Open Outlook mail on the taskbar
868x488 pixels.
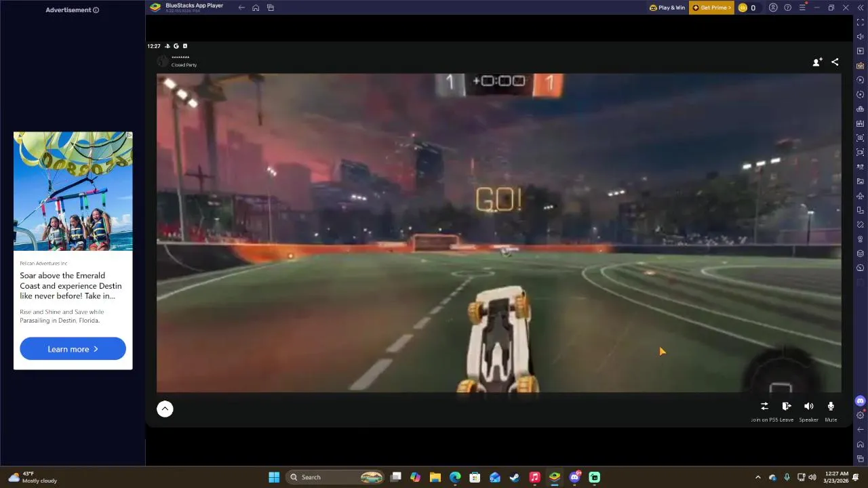click(495, 477)
